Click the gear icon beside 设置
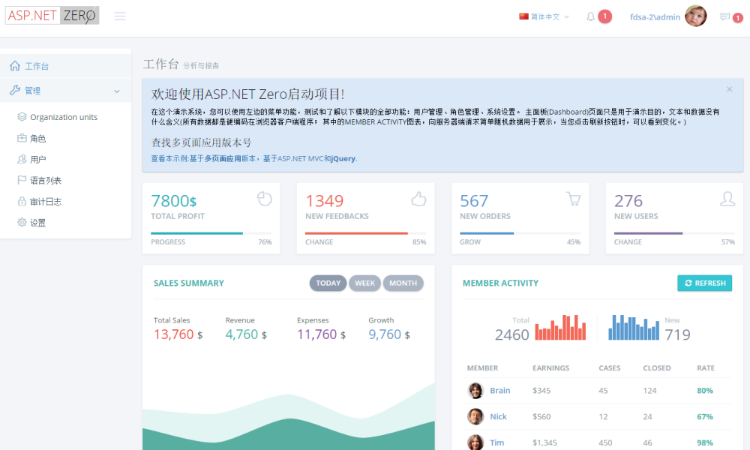The width and height of the screenshot is (750, 450). pos(22,222)
